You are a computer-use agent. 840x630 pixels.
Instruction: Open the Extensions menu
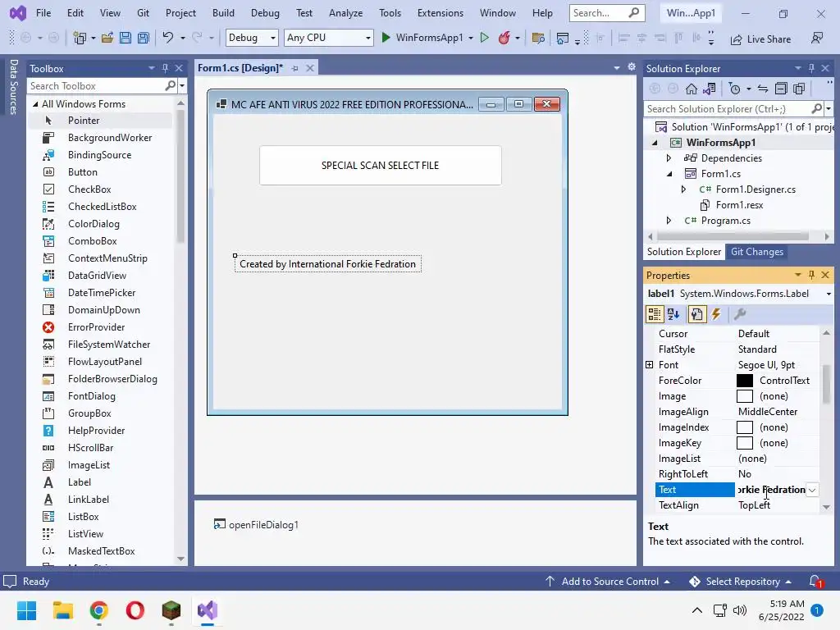[x=441, y=13]
